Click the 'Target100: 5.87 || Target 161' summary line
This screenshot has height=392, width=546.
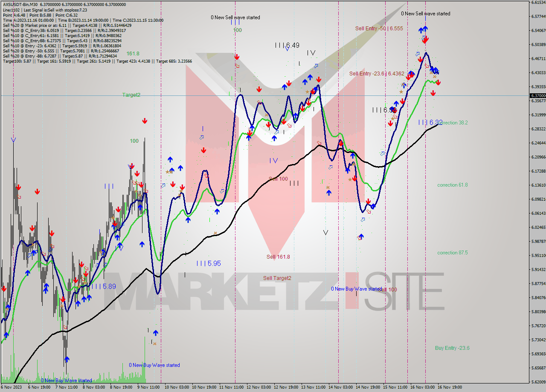pos(97,61)
